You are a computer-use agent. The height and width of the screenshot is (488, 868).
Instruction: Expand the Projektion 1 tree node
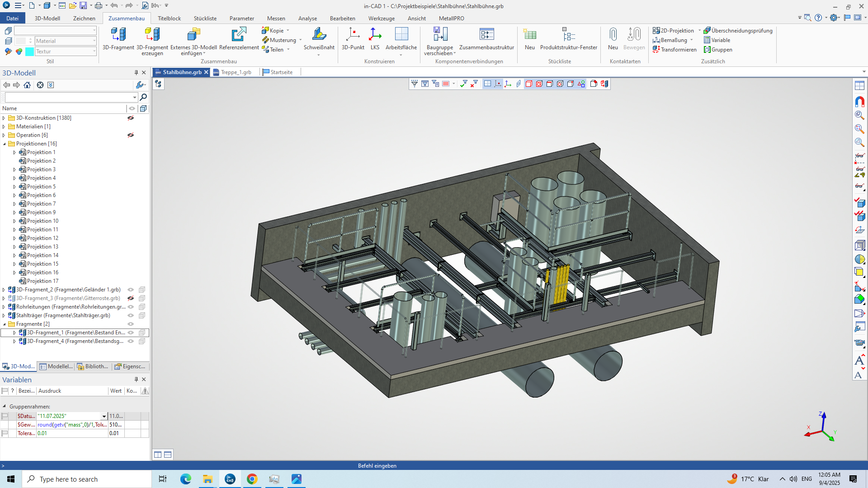(x=14, y=152)
